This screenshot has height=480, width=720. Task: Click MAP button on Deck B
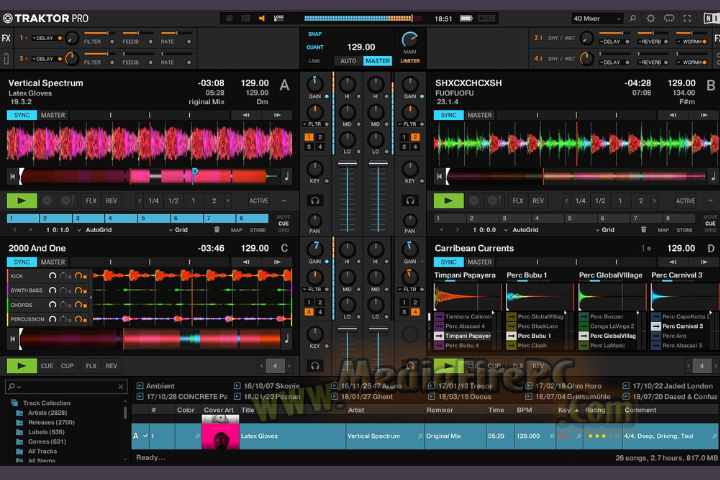(x=663, y=230)
